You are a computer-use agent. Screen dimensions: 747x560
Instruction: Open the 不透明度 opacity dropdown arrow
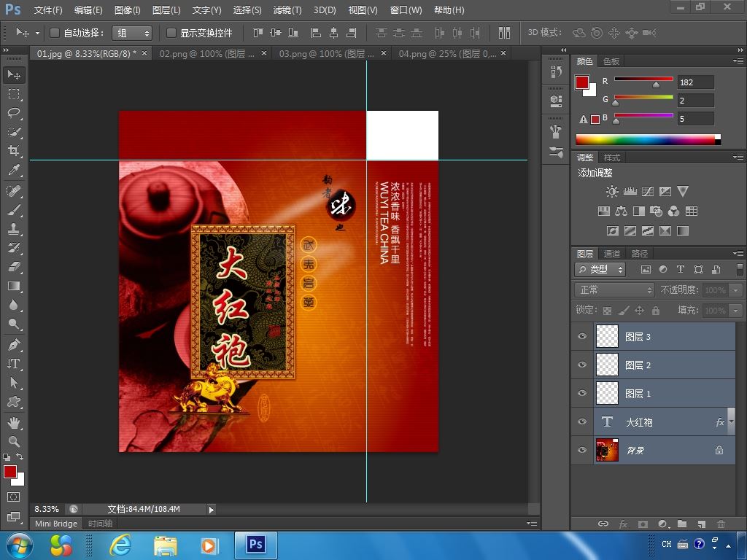(x=736, y=290)
